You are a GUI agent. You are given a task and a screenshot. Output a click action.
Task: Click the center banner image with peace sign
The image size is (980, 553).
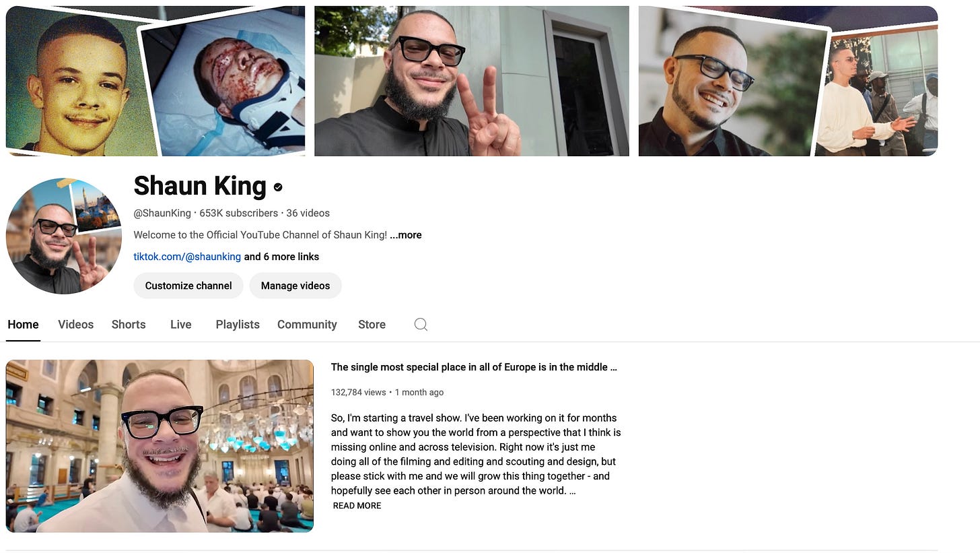coord(472,81)
